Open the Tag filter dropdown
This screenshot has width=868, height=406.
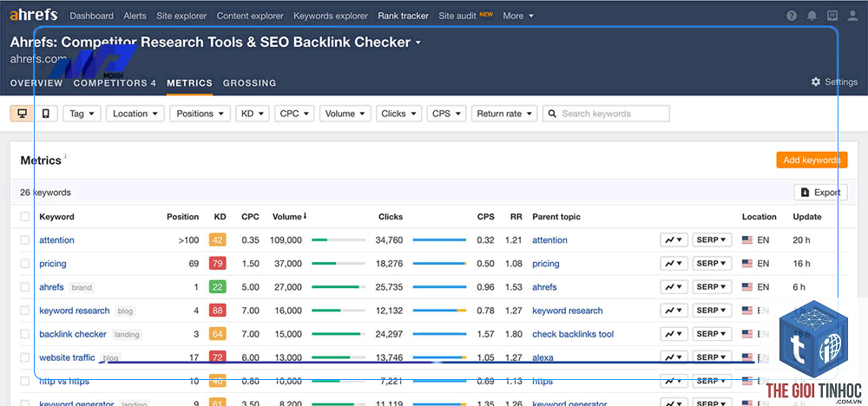pos(82,114)
